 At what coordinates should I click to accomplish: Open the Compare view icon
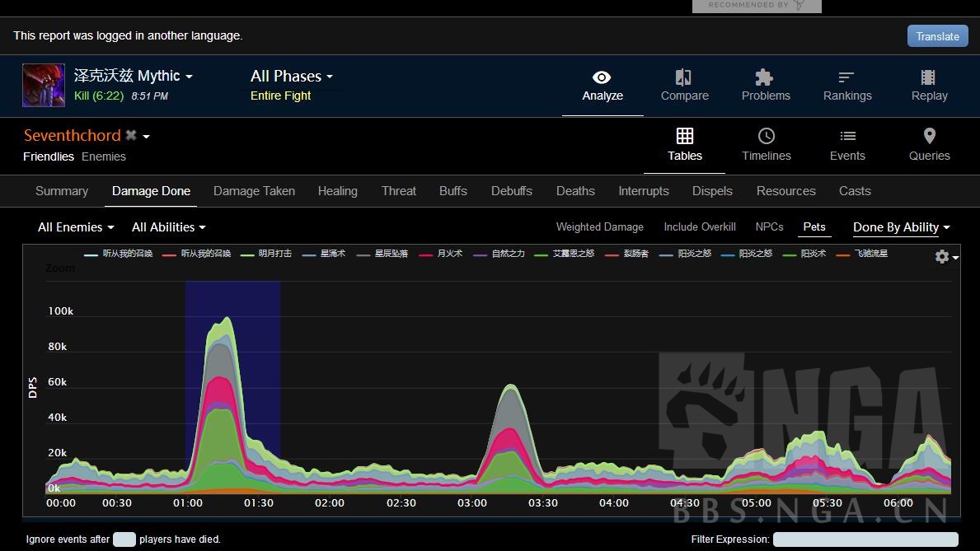(x=684, y=77)
